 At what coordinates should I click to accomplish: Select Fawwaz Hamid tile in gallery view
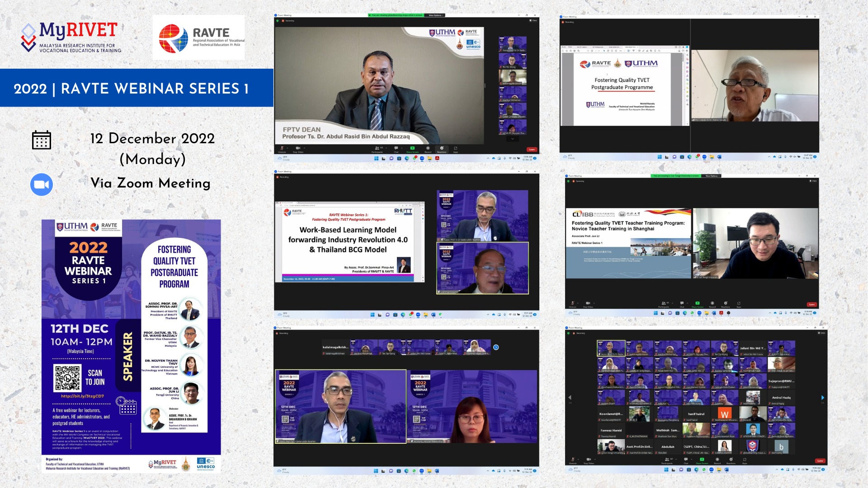[x=611, y=431]
